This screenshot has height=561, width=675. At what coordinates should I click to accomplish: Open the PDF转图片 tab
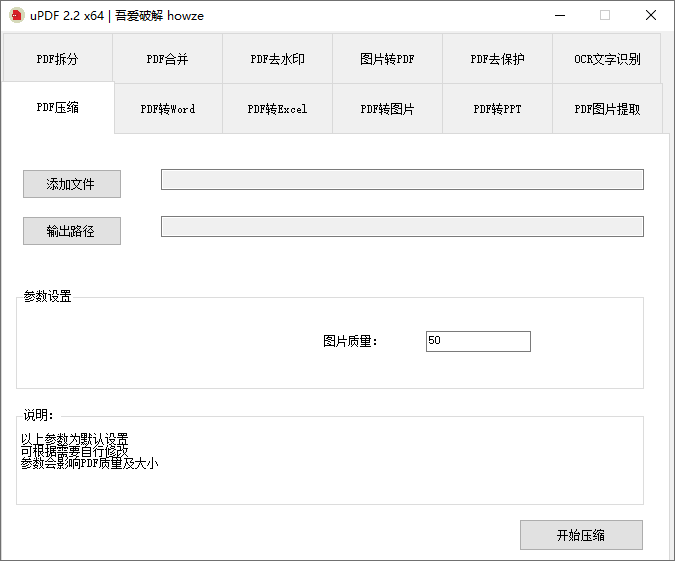click(387, 109)
